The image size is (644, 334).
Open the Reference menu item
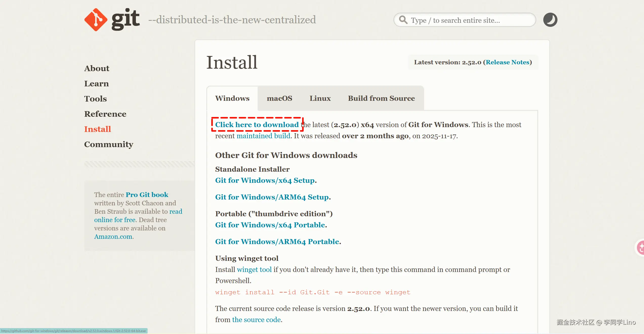(x=105, y=114)
